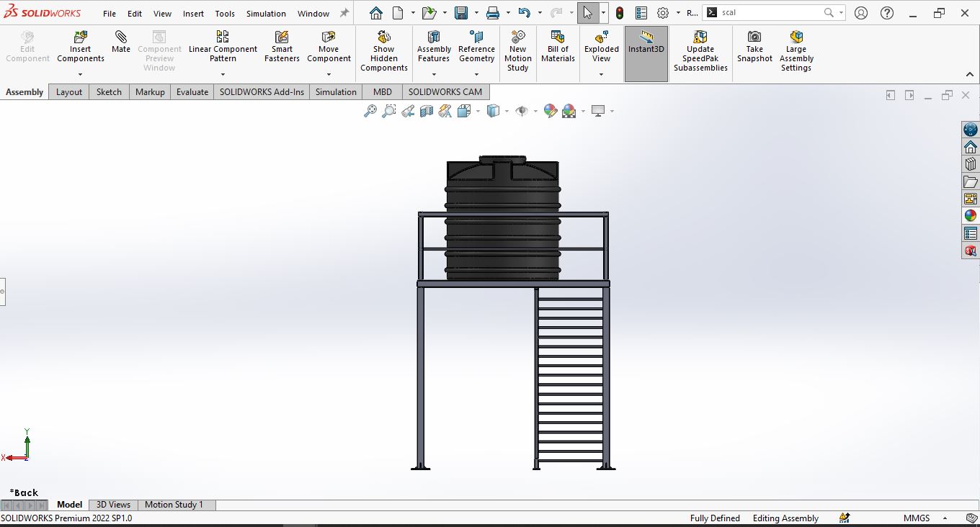Viewport: 980px width, 527px height.
Task: Click the Zoom to Fit icon
Action: pos(370,111)
